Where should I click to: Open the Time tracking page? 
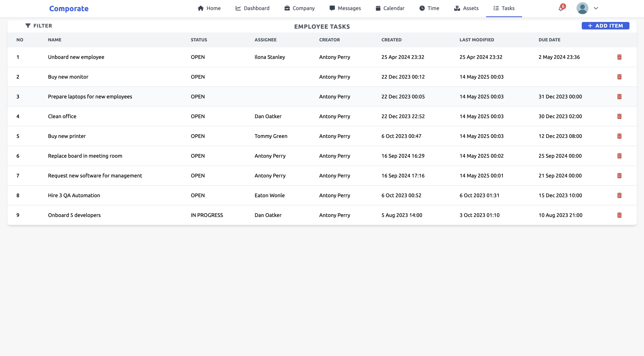click(x=429, y=8)
